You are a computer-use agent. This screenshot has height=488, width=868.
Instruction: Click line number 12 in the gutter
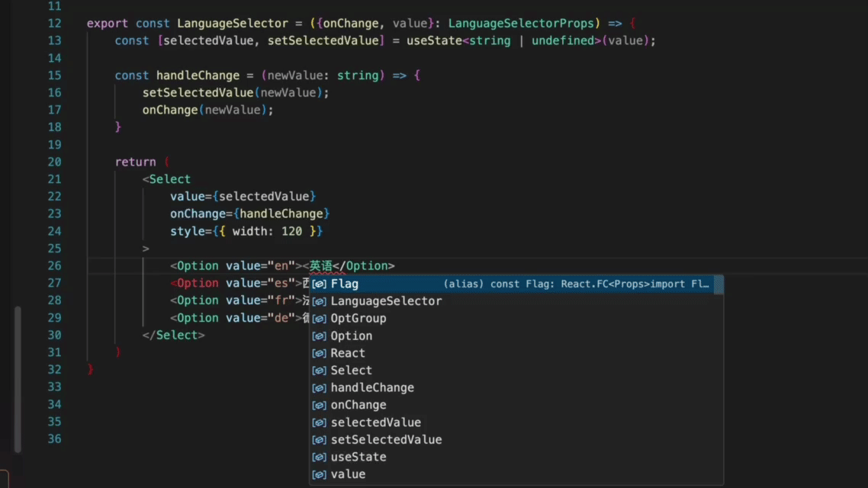pos(54,23)
